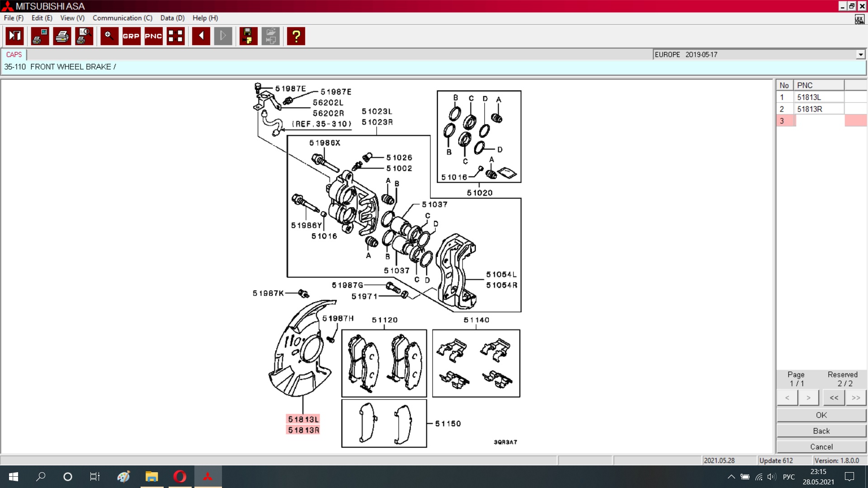Click the double-left reserved page button
Viewport: 868px width, 488px height.
click(x=834, y=398)
